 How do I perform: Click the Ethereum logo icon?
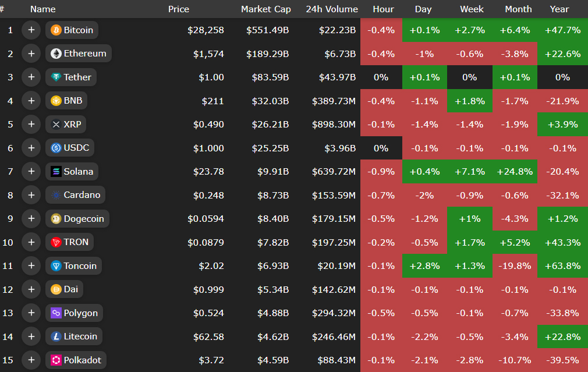[x=56, y=54]
